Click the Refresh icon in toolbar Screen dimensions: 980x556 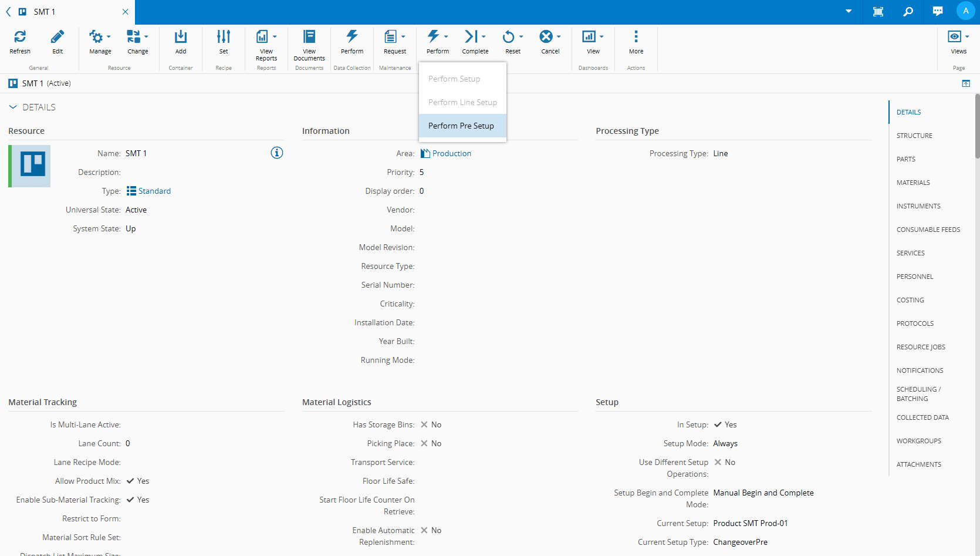[x=20, y=37]
